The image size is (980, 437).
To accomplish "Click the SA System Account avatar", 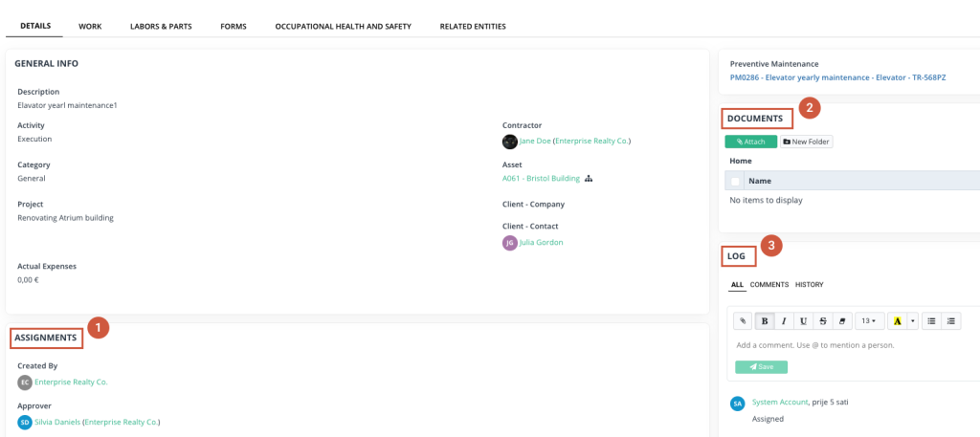I will click(738, 404).
